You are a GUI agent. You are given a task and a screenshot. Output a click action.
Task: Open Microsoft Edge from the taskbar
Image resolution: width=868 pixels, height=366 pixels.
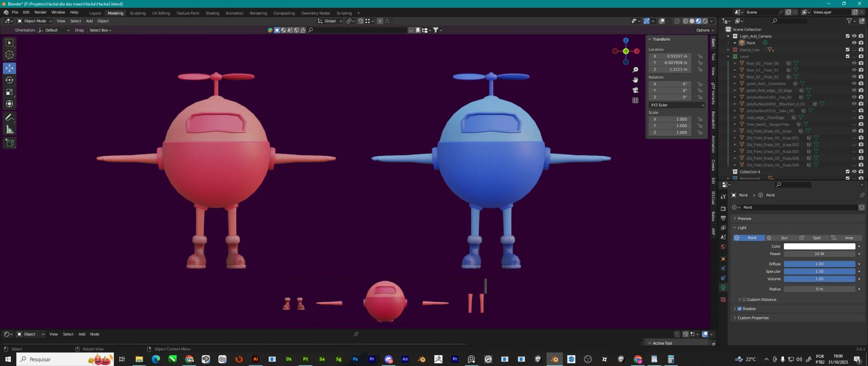coord(156,359)
